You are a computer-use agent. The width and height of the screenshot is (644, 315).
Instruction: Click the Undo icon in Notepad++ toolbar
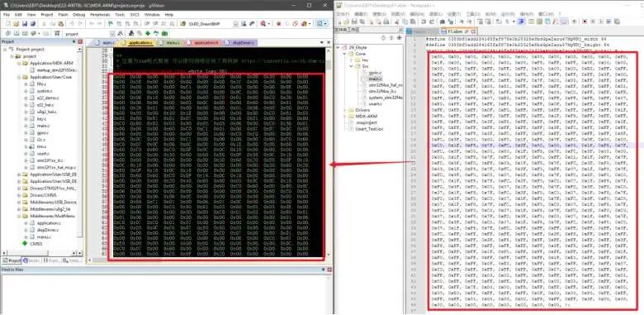click(x=424, y=21)
